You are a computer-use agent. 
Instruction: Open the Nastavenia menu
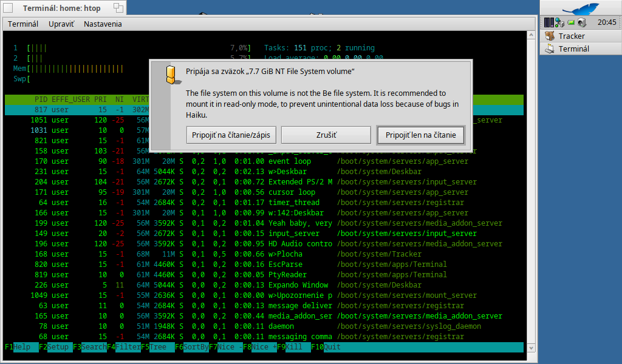[103, 24]
